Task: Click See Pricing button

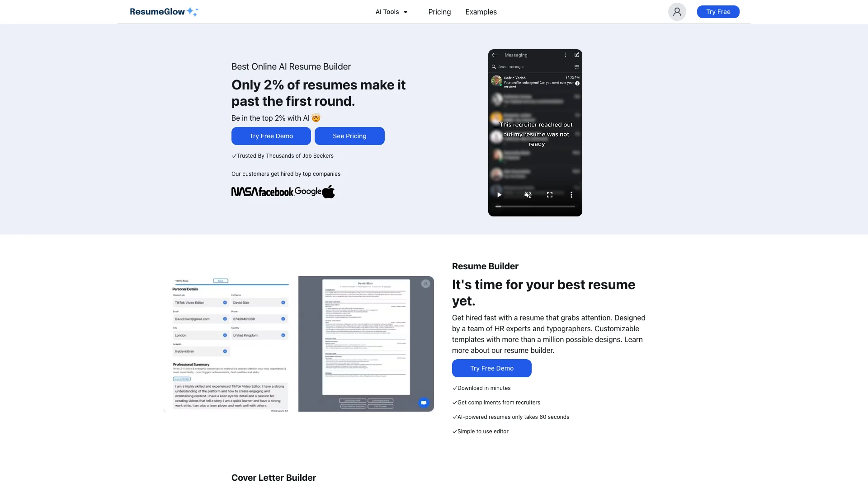Action: pyautogui.click(x=349, y=136)
